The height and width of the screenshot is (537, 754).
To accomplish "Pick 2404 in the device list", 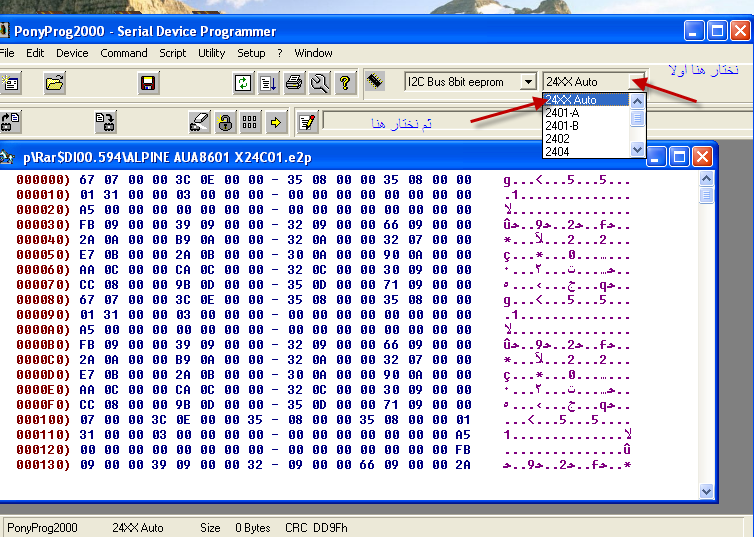I will (x=586, y=152).
